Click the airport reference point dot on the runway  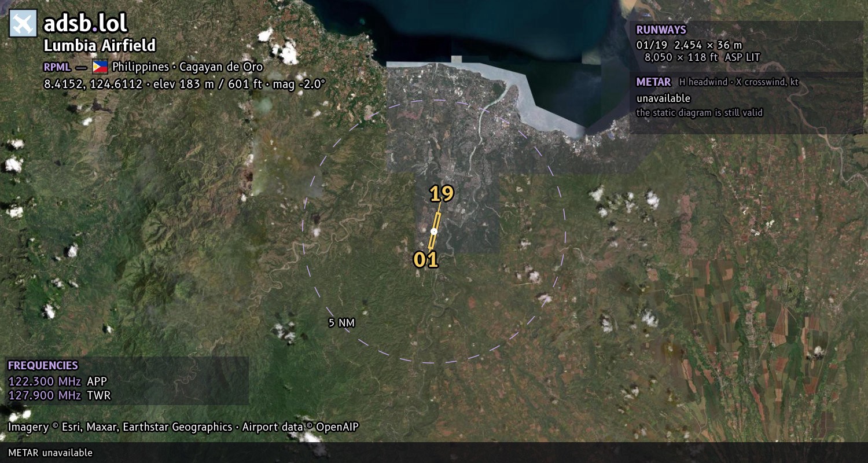(433, 231)
